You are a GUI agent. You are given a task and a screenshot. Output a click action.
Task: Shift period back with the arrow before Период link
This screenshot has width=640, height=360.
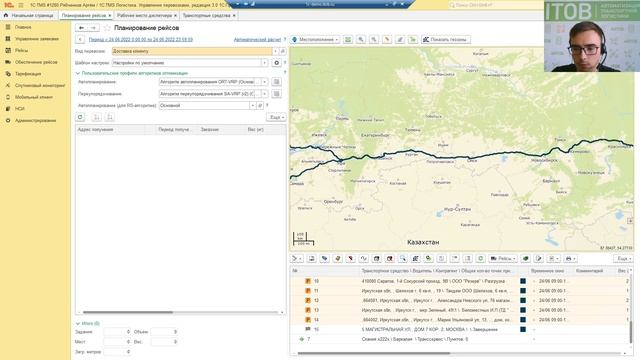pos(80,40)
